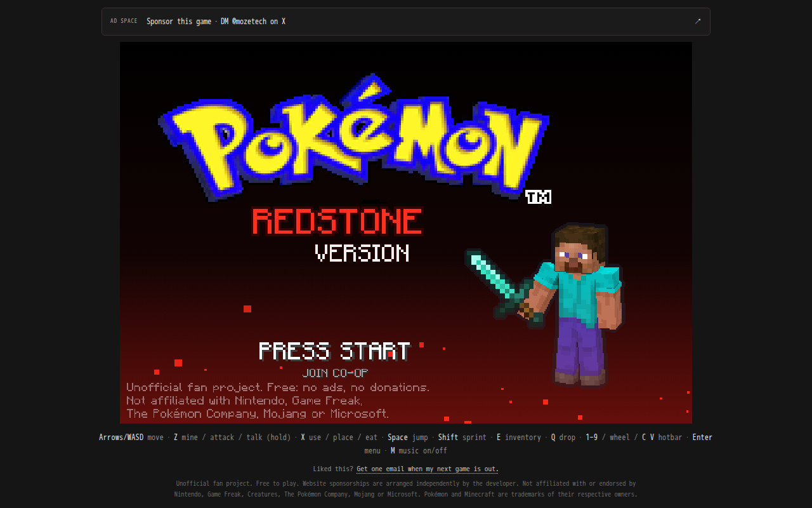The image size is (812, 508).
Task: Click the '1-9' wheel key hint
Action: point(591,438)
